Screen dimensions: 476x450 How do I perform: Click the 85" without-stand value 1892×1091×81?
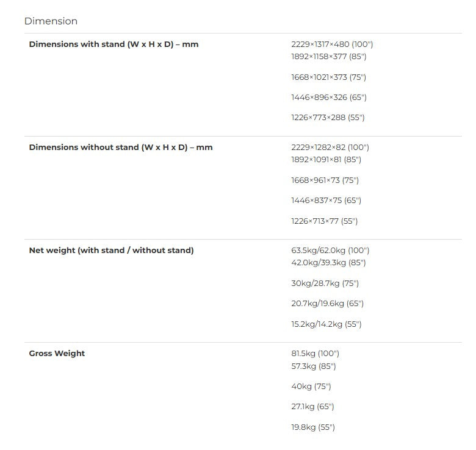[x=326, y=160]
